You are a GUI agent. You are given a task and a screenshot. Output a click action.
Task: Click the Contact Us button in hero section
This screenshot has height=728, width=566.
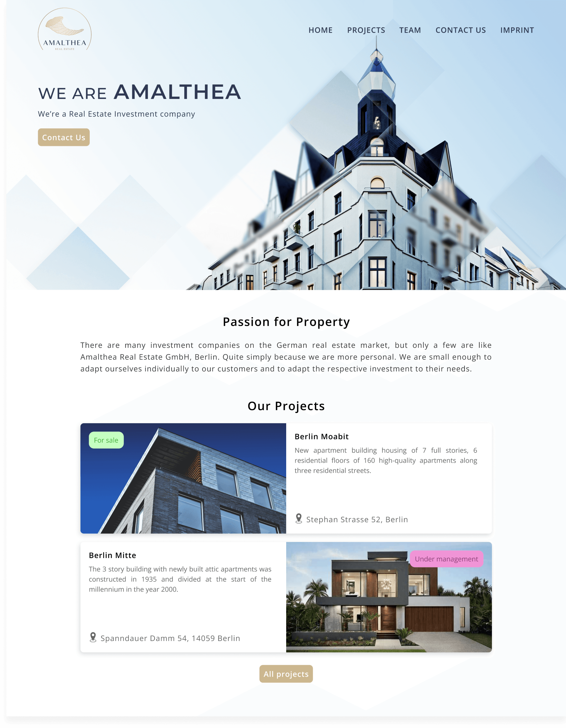click(x=63, y=137)
